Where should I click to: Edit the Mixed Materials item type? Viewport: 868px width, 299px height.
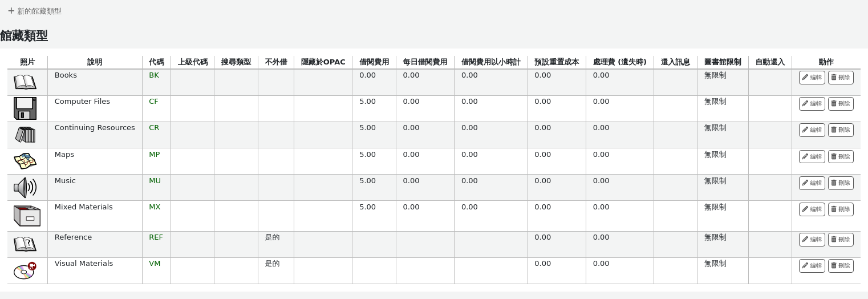(812, 209)
